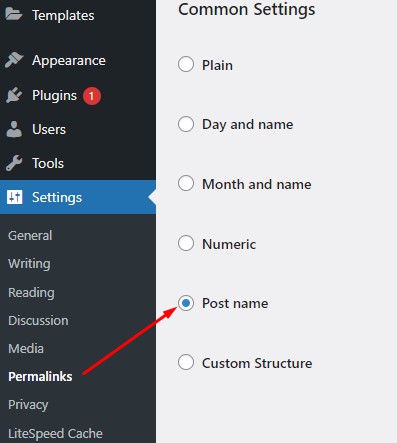
Task: Open Permalinks settings submenu
Action: coord(40,377)
